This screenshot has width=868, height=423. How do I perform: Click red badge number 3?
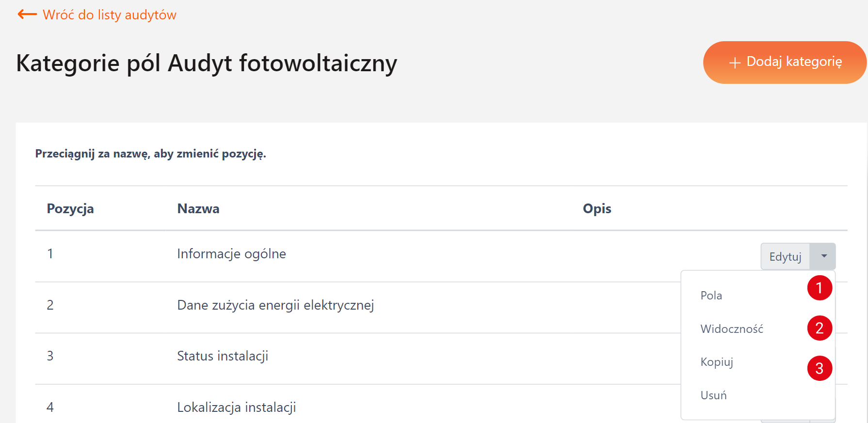pos(820,368)
